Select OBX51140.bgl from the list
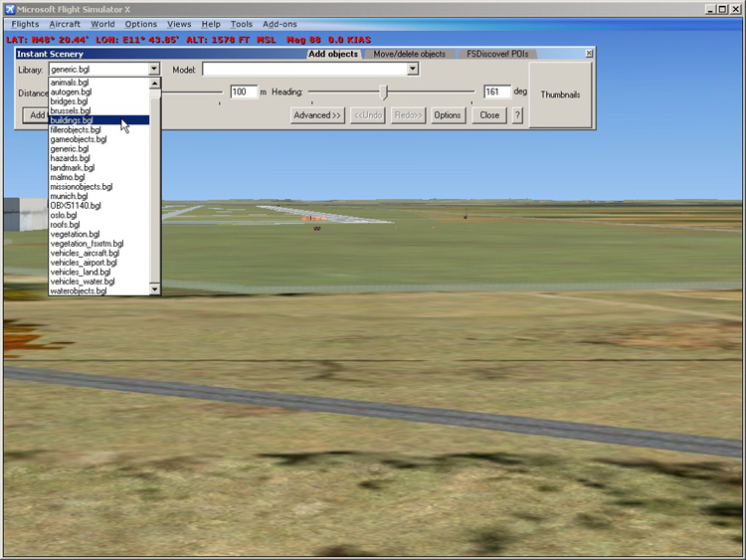Screen dimensions: 746x560 pos(98,206)
